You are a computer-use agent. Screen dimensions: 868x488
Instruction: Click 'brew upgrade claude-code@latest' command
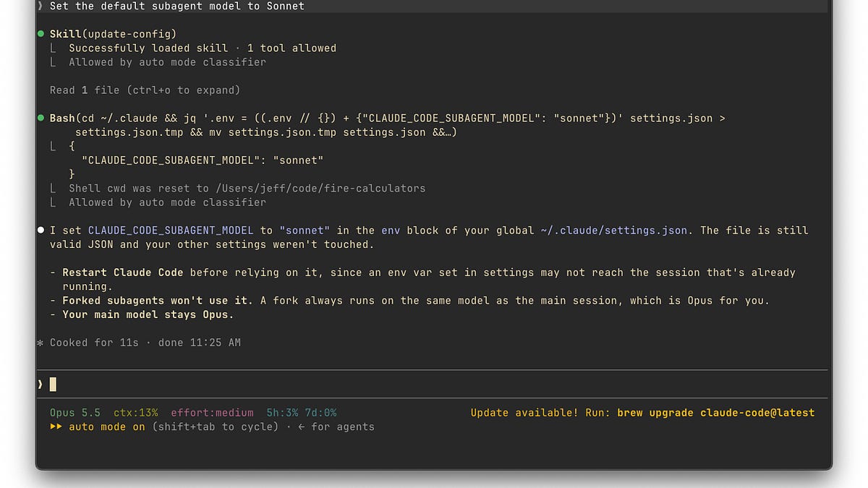(716, 413)
